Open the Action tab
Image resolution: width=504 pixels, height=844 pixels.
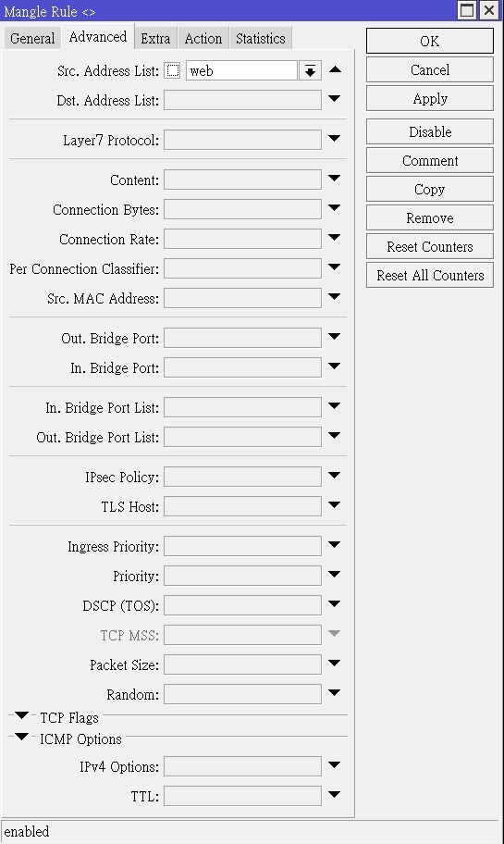(203, 38)
